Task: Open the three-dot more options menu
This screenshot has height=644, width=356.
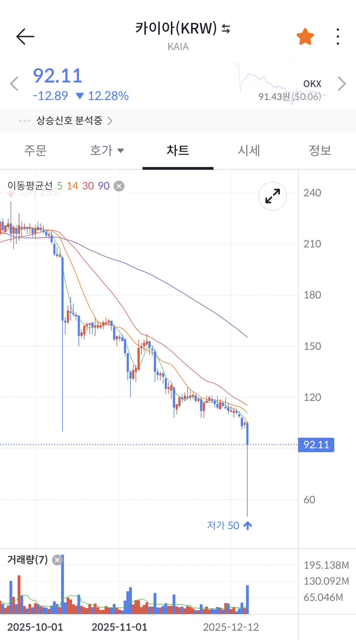Action: coord(337,37)
